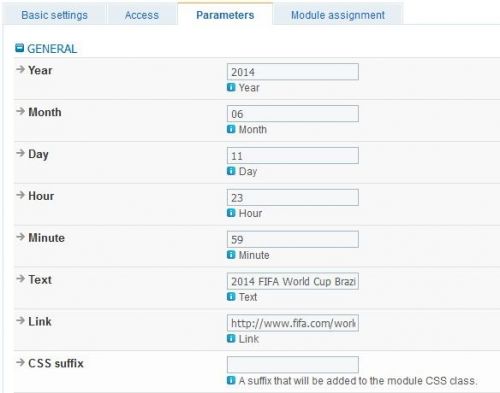
Task: Open the Module assignment tab
Action: (338, 15)
